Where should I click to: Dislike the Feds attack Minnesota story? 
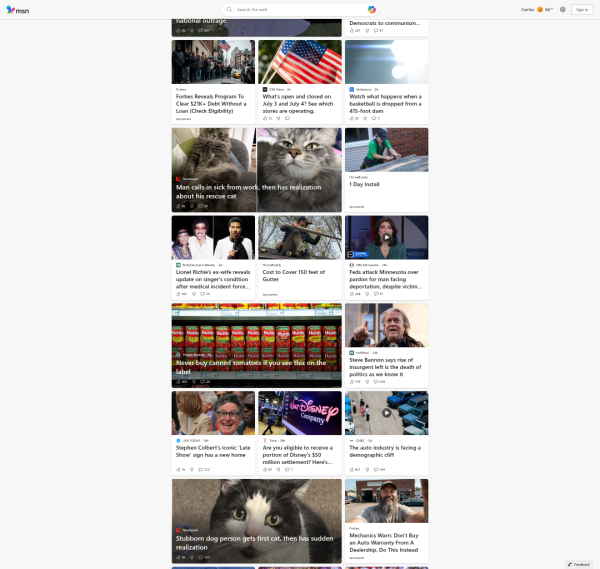[367, 294]
